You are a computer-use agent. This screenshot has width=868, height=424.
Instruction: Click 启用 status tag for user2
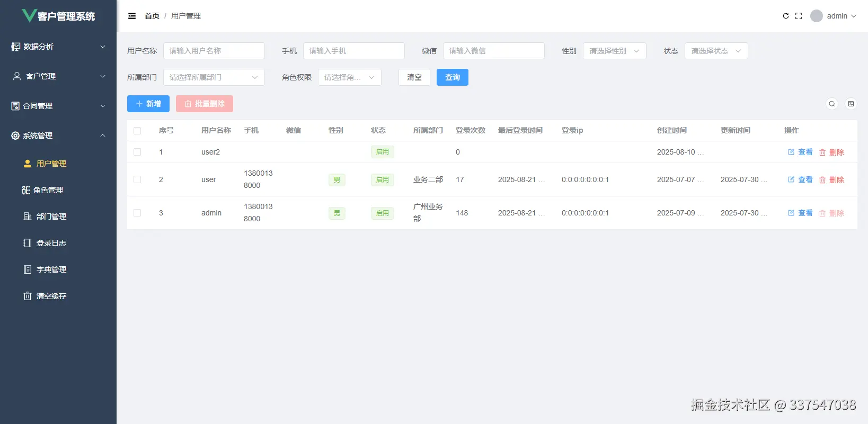[383, 152]
